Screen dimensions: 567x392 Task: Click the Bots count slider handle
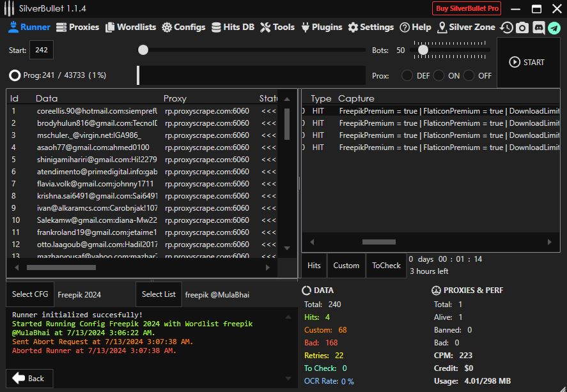click(423, 50)
